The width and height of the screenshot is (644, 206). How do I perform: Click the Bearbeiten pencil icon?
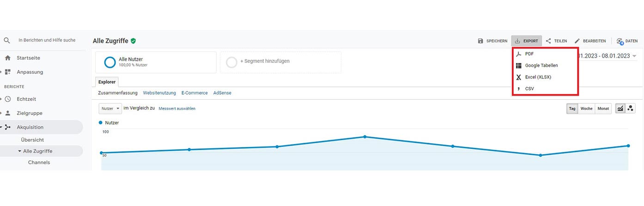coord(577,41)
